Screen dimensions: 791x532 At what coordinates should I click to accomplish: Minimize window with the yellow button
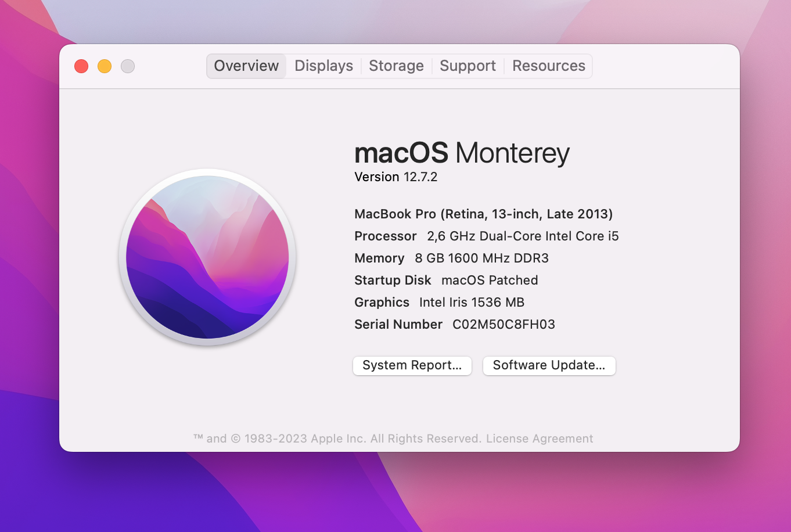click(x=105, y=66)
